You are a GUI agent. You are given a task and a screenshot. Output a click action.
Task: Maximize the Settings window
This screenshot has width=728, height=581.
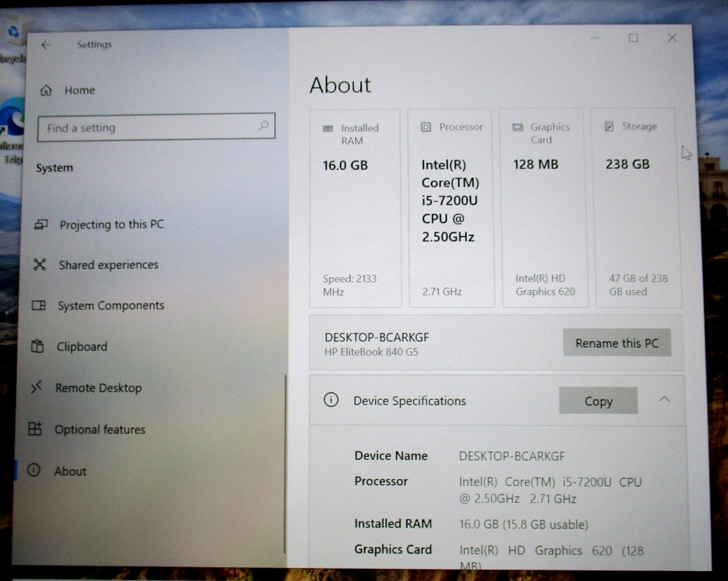(x=633, y=38)
